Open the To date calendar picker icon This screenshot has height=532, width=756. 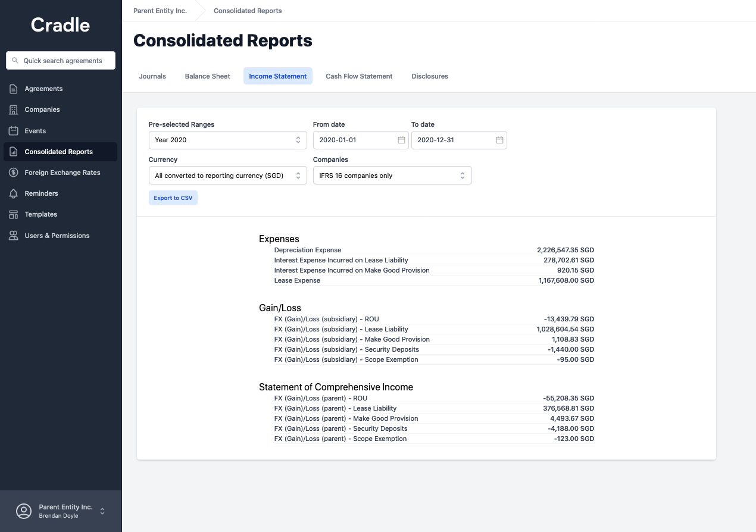point(499,140)
